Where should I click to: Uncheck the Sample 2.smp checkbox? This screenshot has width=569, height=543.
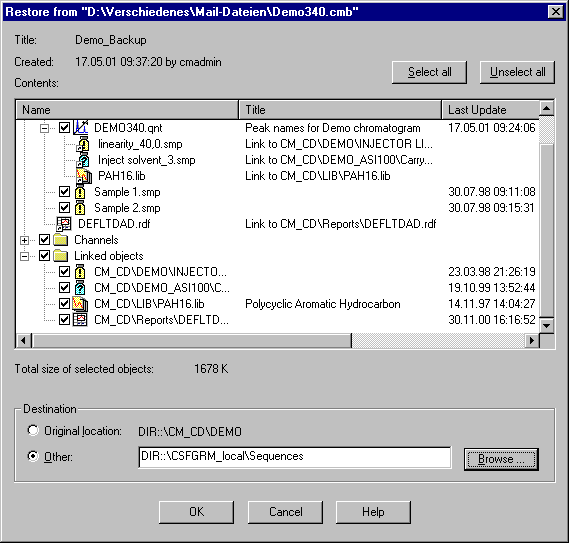tap(65, 208)
